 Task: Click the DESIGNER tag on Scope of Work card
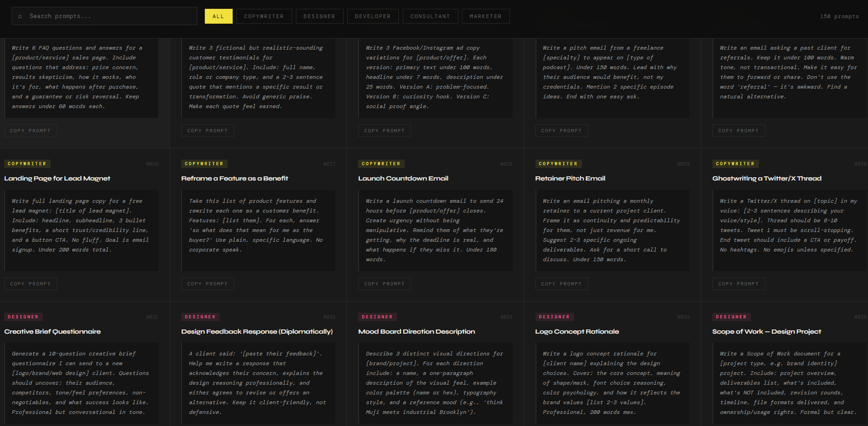(731, 317)
